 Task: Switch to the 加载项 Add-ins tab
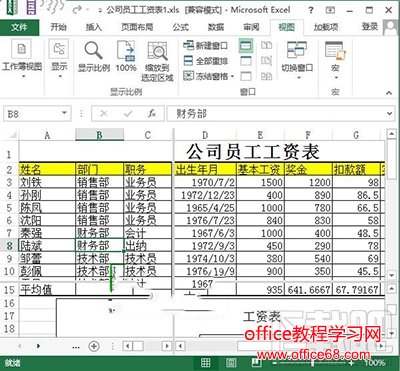(326, 27)
